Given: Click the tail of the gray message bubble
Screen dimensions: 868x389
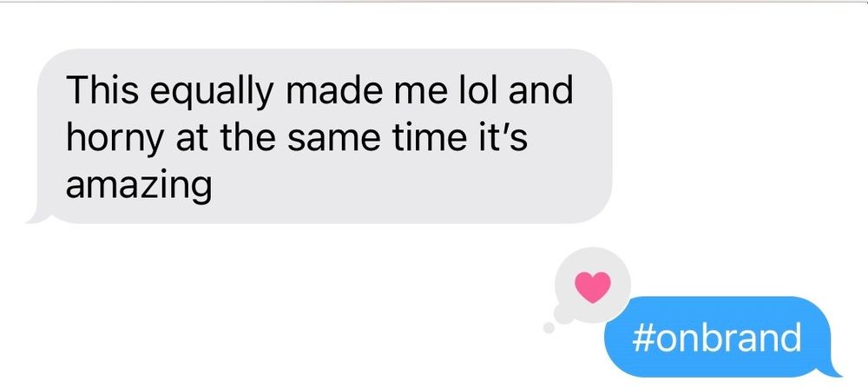Looking at the screenshot, I should point(37,215).
